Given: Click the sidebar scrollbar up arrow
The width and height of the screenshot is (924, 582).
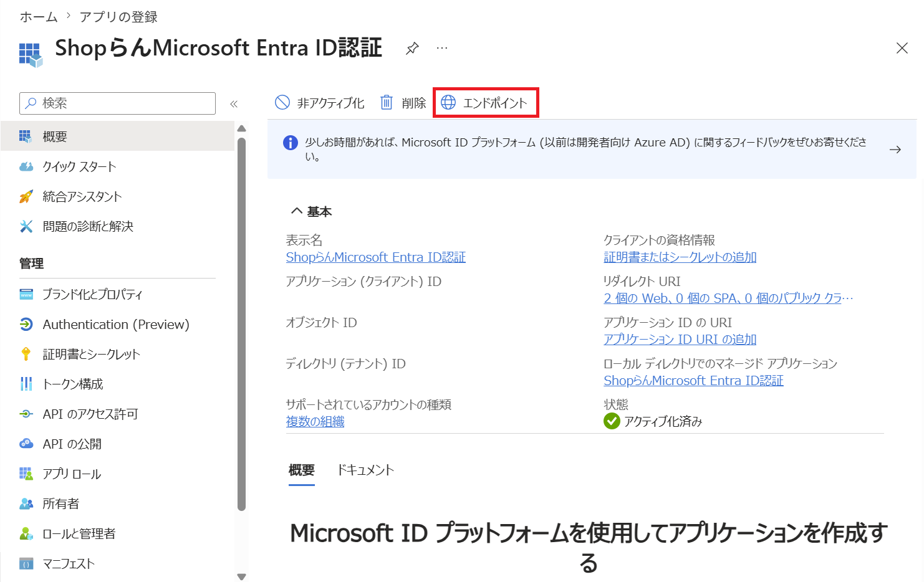Looking at the screenshot, I should point(242,128).
